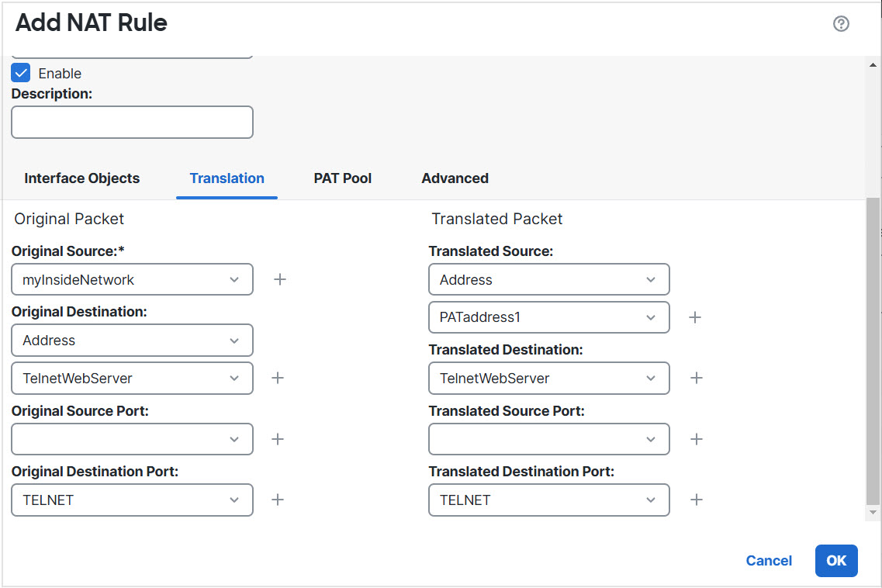Open the Original Destination Address type dropdown

(132, 340)
